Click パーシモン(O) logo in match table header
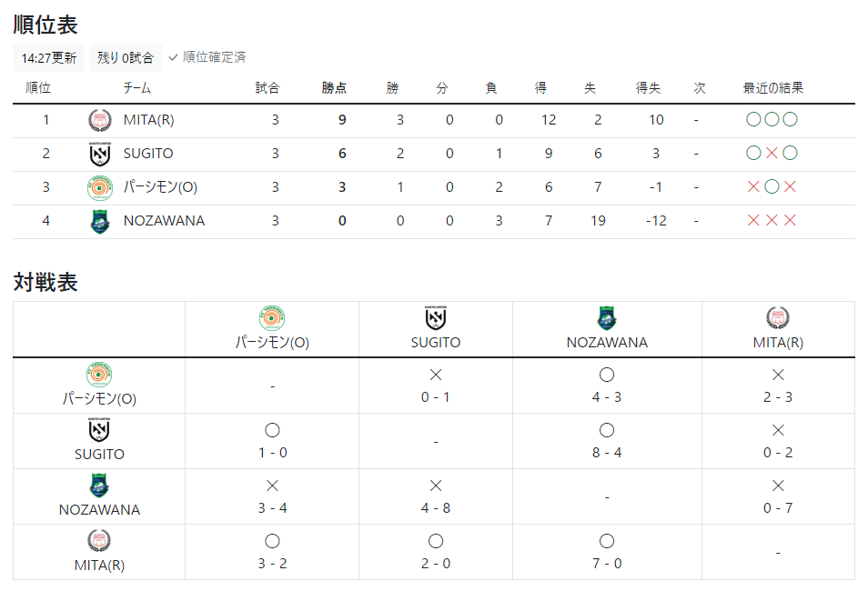Viewport: 868px width, 591px height. tap(272, 317)
